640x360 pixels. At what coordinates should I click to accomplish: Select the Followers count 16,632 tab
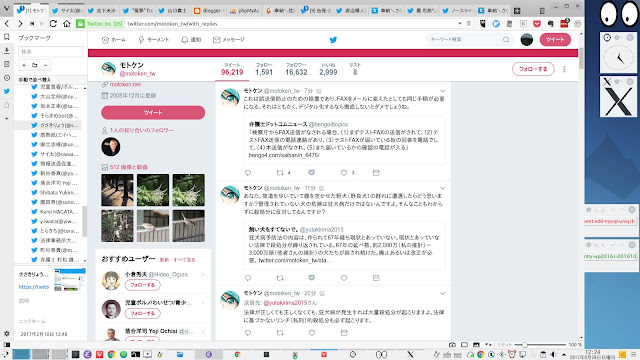[296, 69]
